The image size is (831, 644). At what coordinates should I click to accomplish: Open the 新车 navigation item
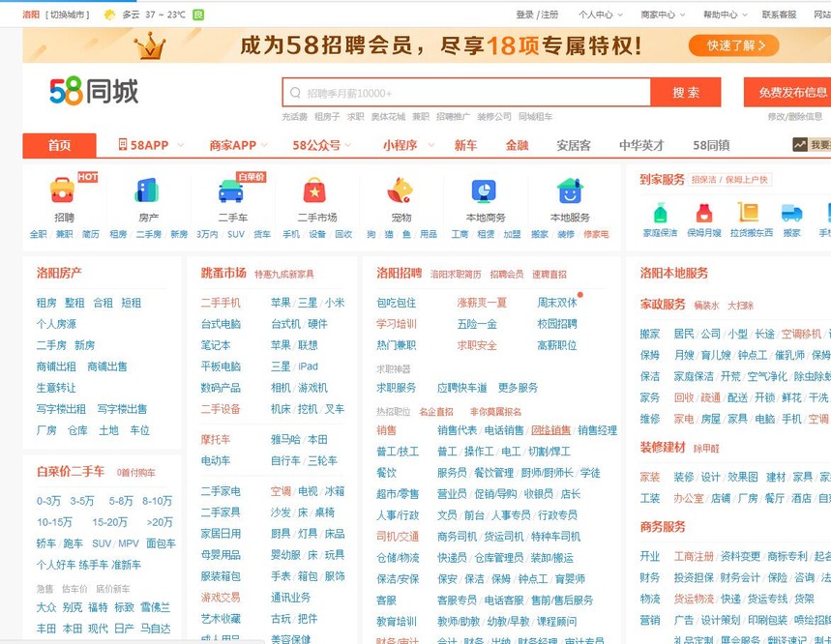465,145
